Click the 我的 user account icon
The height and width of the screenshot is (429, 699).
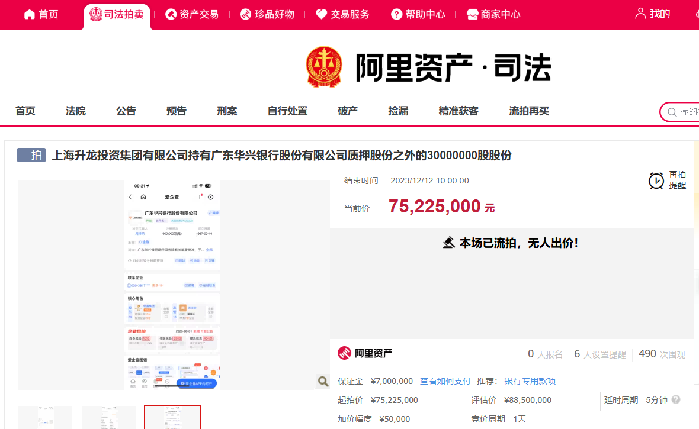652,14
